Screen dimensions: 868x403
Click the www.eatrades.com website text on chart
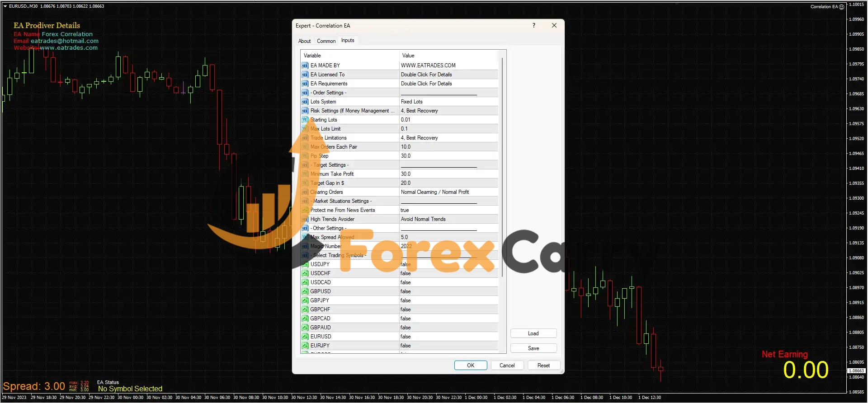pos(69,48)
